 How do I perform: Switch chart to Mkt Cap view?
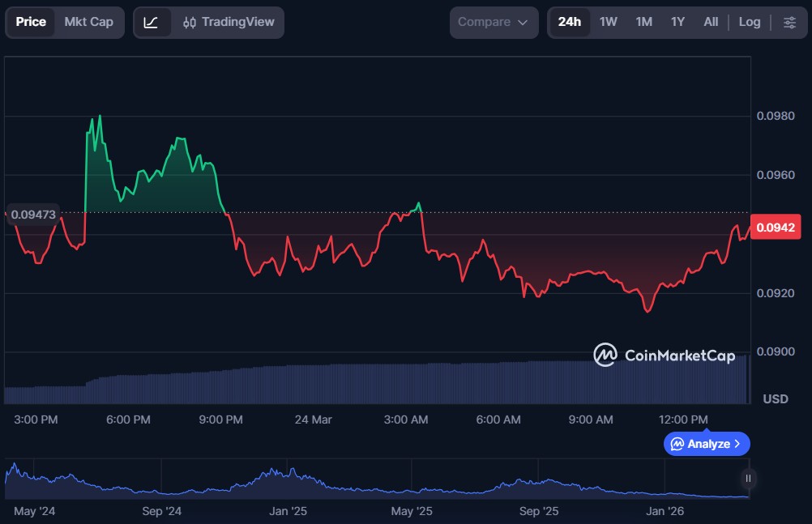coord(89,22)
